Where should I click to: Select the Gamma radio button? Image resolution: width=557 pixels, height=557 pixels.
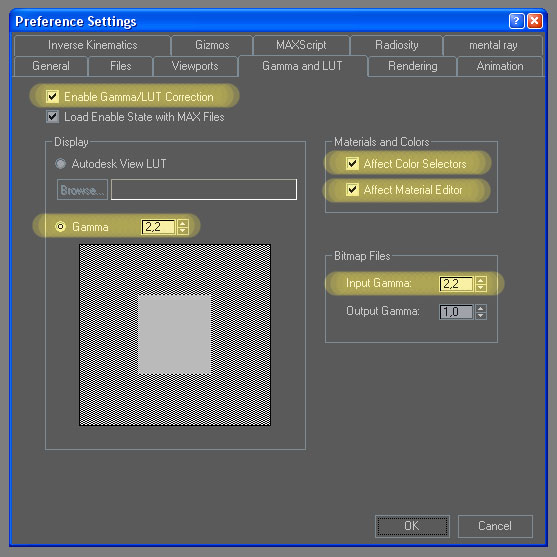[60, 227]
